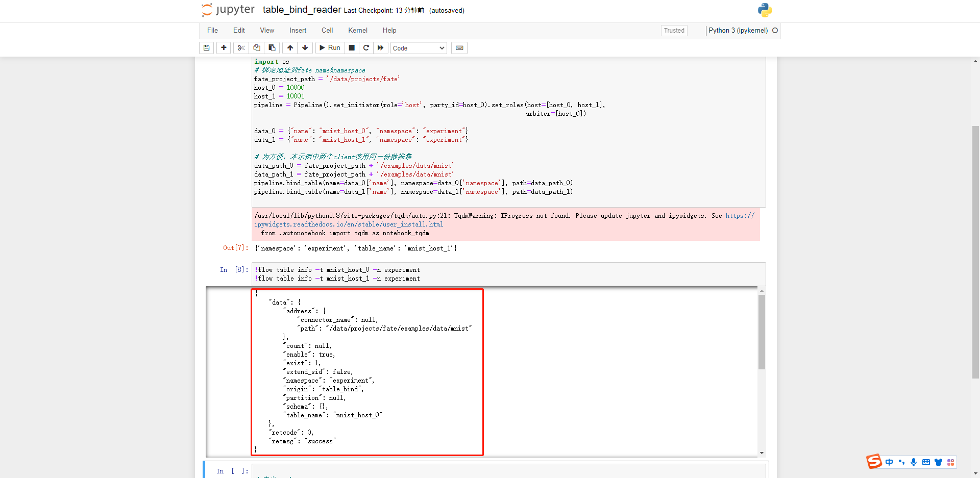Screen dimensions: 980x478
Task: Move the selected cell up
Action: 289,47
